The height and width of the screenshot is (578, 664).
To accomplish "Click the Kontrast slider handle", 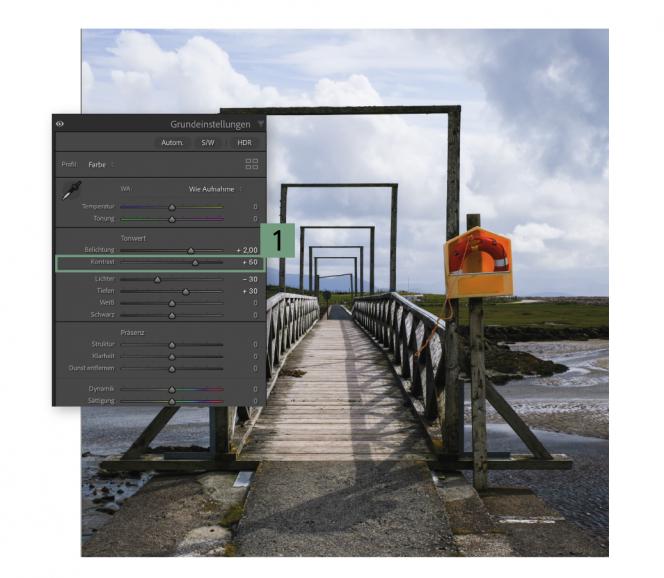I will click(x=195, y=262).
